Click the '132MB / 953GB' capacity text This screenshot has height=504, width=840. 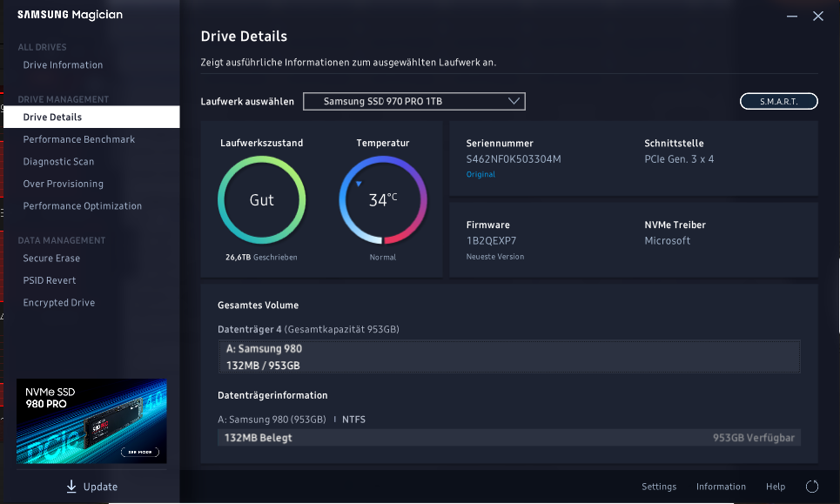tap(263, 366)
